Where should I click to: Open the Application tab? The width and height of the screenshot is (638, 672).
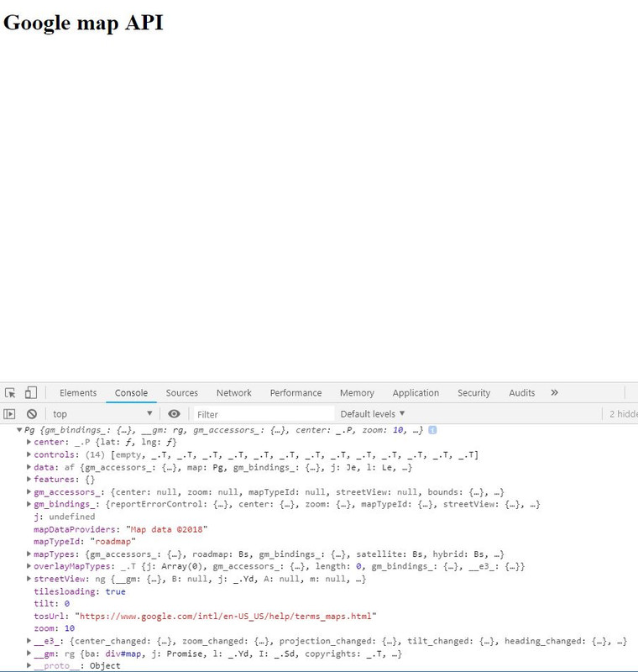tap(416, 392)
